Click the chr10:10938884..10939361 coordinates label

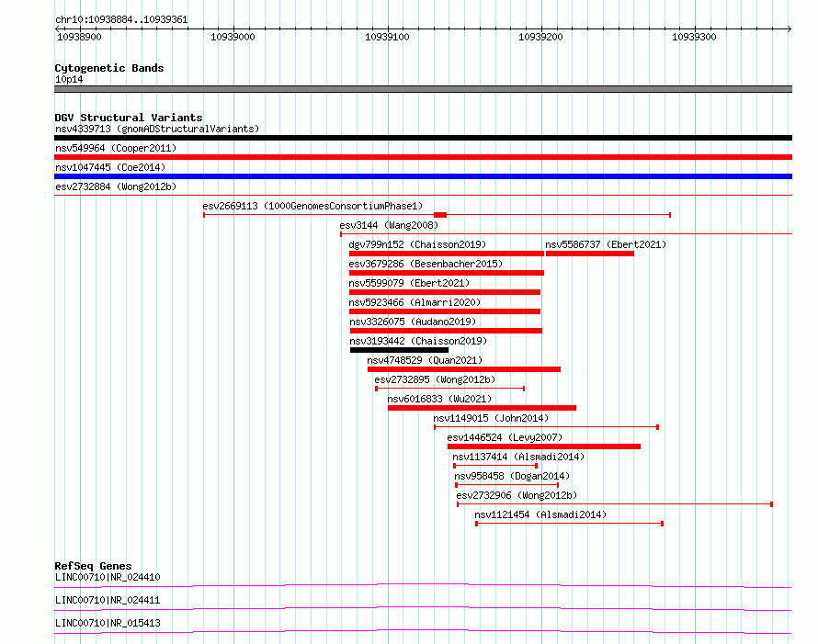(x=121, y=20)
